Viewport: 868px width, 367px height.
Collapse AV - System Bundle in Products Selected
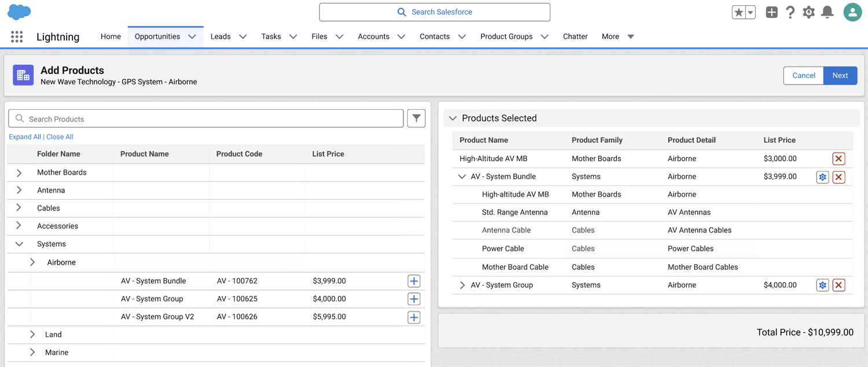click(462, 177)
